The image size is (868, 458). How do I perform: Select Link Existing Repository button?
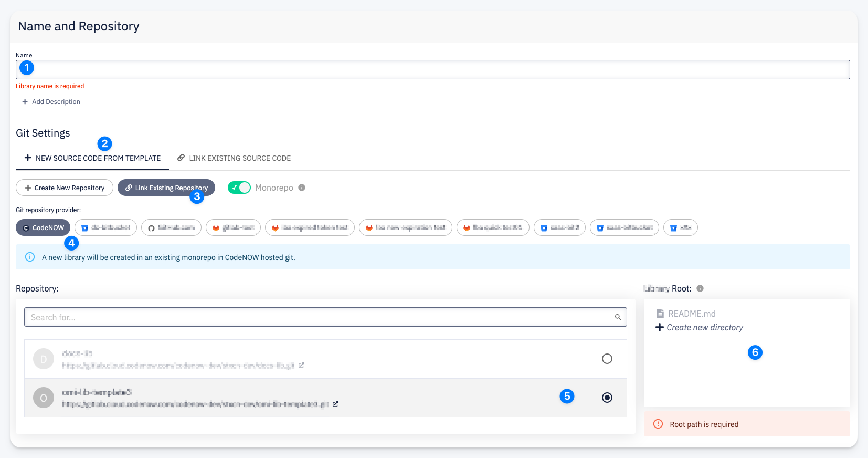pyautogui.click(x=166, y=188)
